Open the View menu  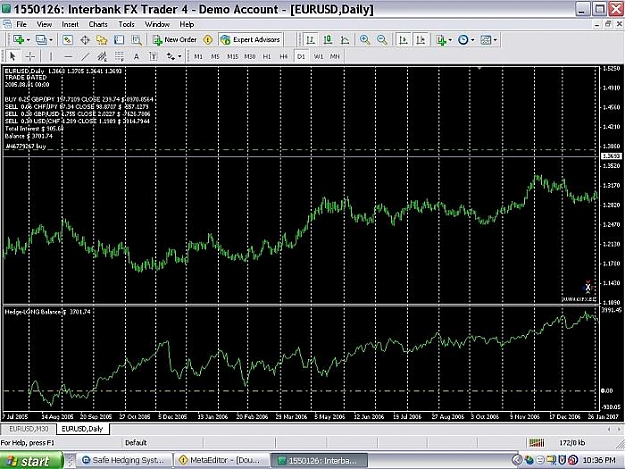44,24
